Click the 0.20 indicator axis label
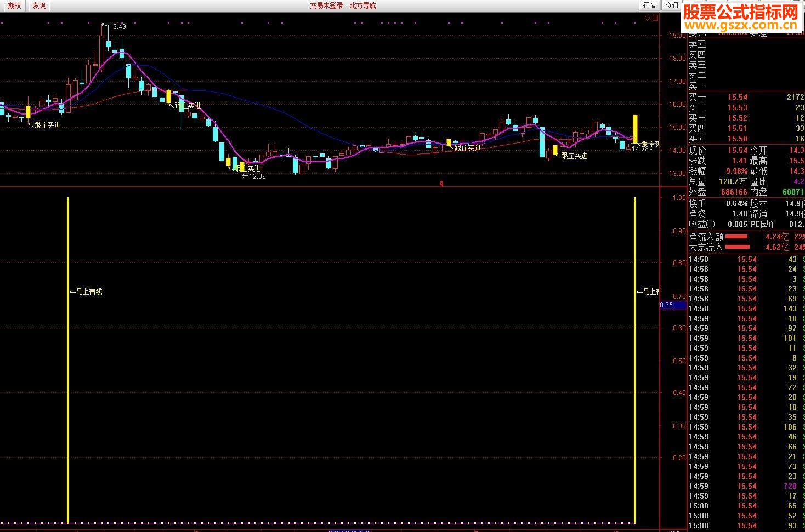The width and height of the screenshot is (805, 532). (679, 458)
